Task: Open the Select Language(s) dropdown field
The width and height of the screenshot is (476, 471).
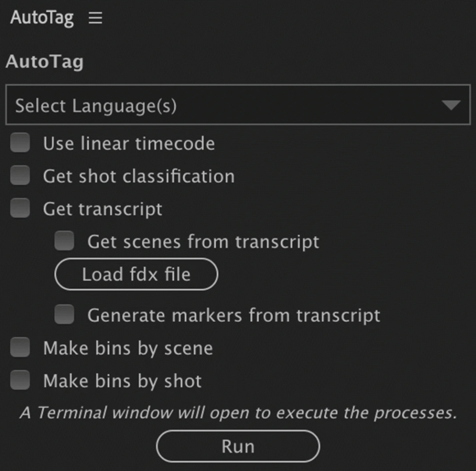Action: click(x=223, y=105)
